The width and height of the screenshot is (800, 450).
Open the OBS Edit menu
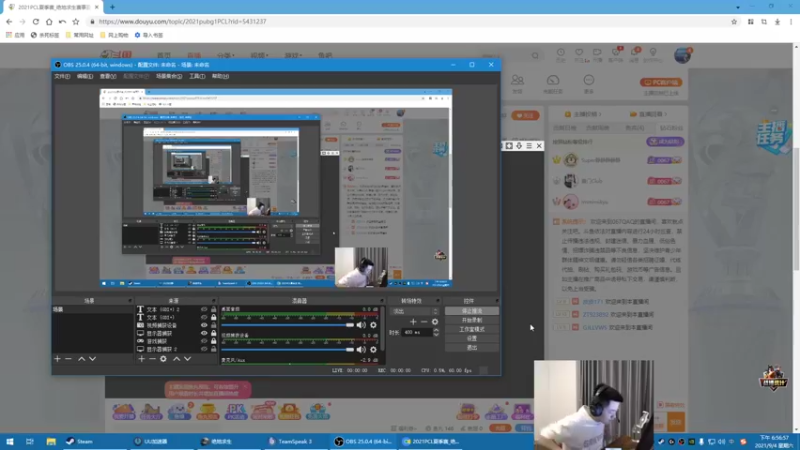[85, 76]
